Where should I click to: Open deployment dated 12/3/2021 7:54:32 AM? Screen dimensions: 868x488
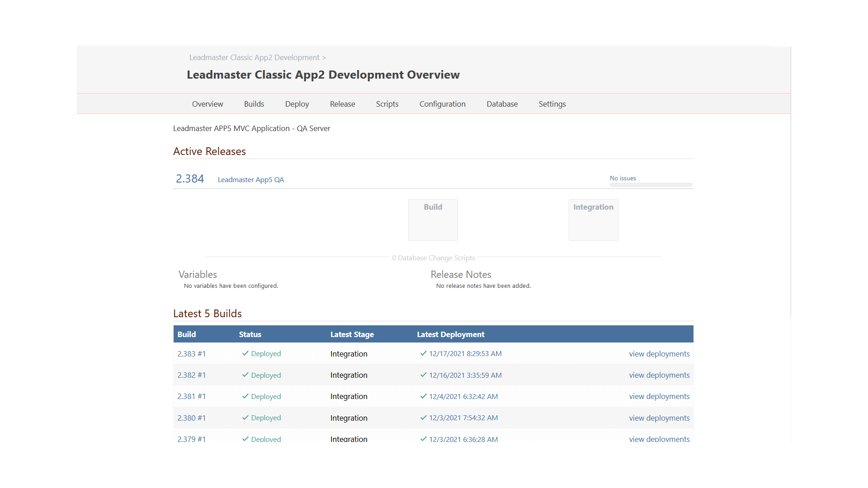pos(463,418)
